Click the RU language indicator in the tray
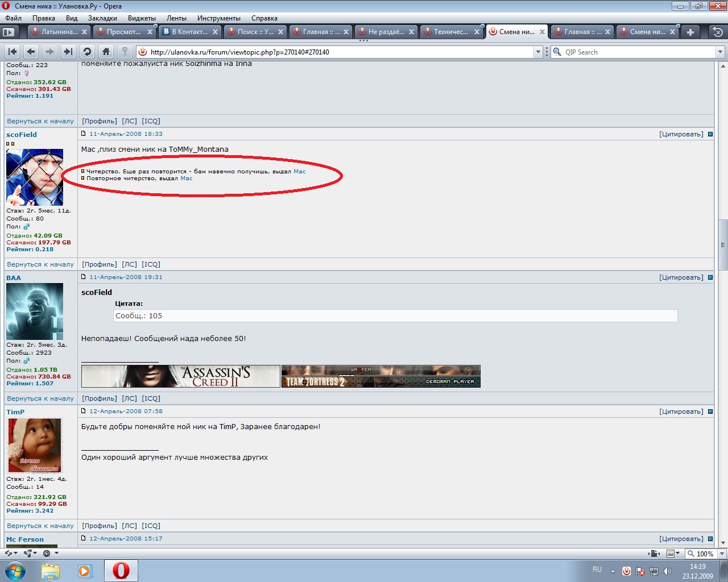 [x=597, y=569]
